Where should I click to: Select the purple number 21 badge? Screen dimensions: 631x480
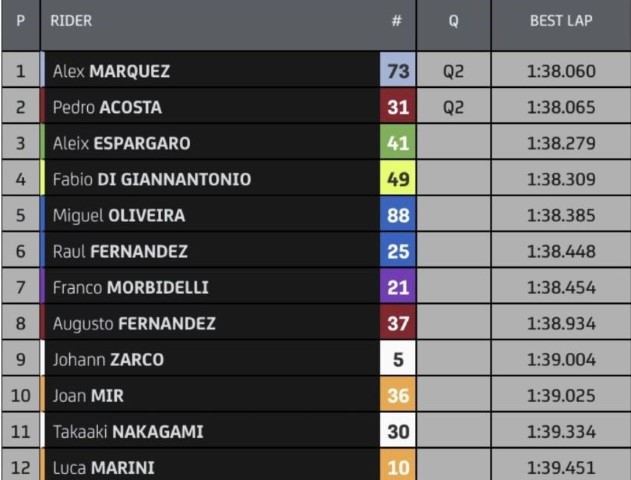click(x=398, y=287)
